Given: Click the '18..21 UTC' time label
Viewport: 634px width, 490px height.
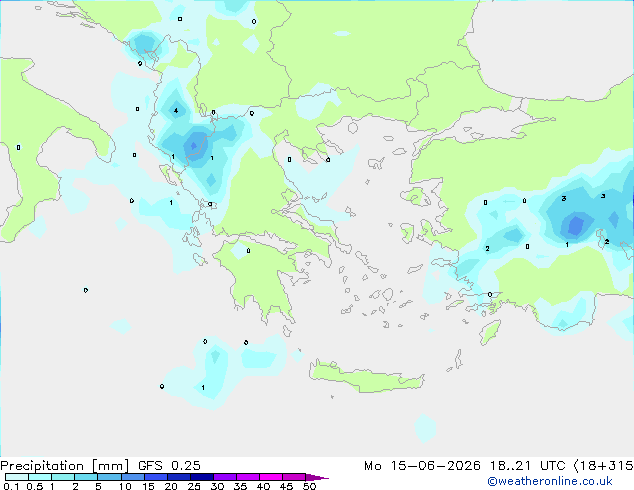Looking at the screenshot, I should pyautogui.click(x=527, y=466).
